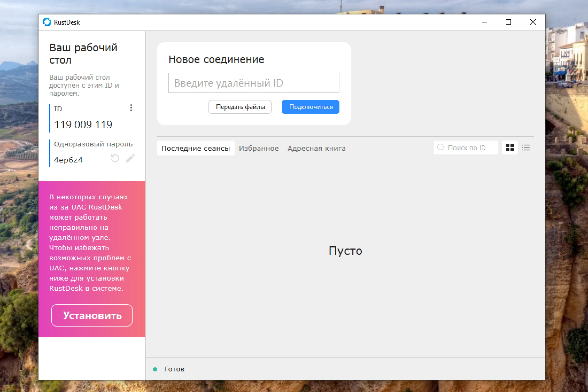
Task: Click the RustDesk logo in title bar
Action: click(x=47, y=22)
